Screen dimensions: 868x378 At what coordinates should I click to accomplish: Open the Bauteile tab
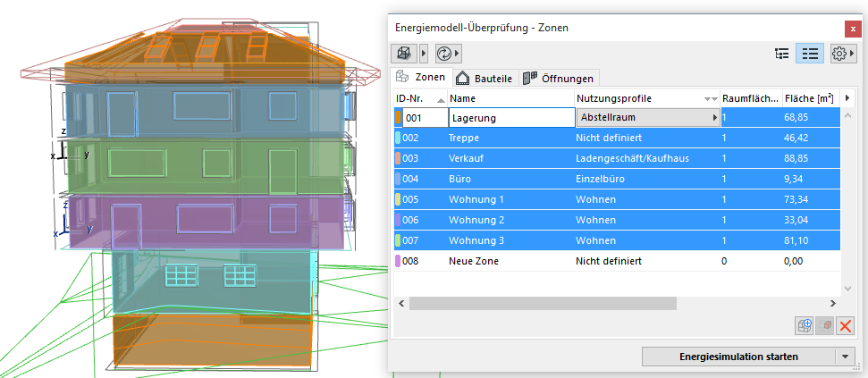point(485,79)
